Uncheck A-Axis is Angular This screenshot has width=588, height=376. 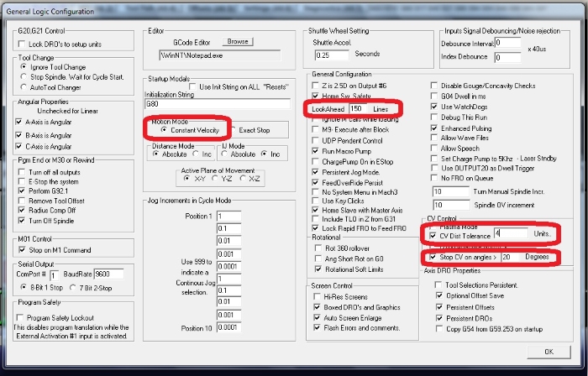pos(18,122)
